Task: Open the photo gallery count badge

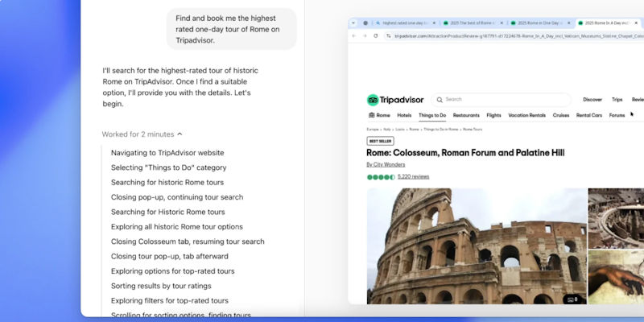Action: [x=572, y=299]
